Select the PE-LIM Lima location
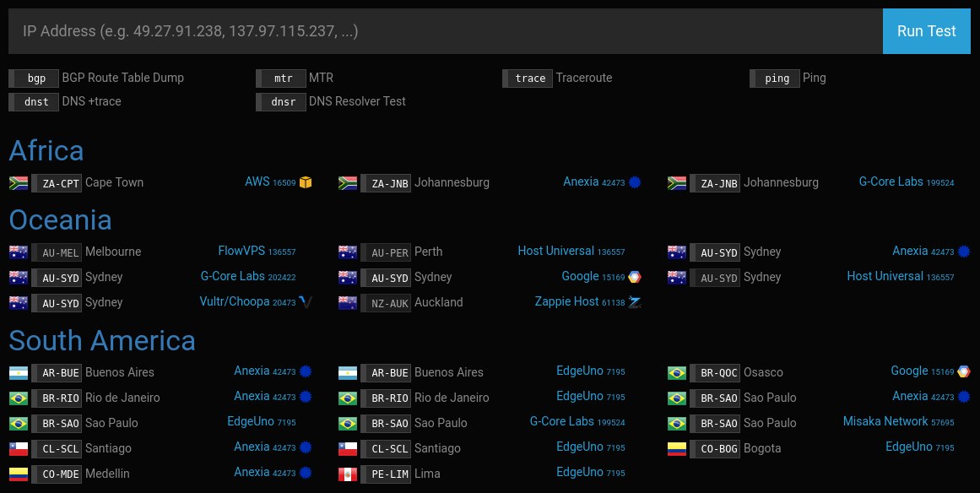This screenshot has height=493, width=980. coord(386,474)
